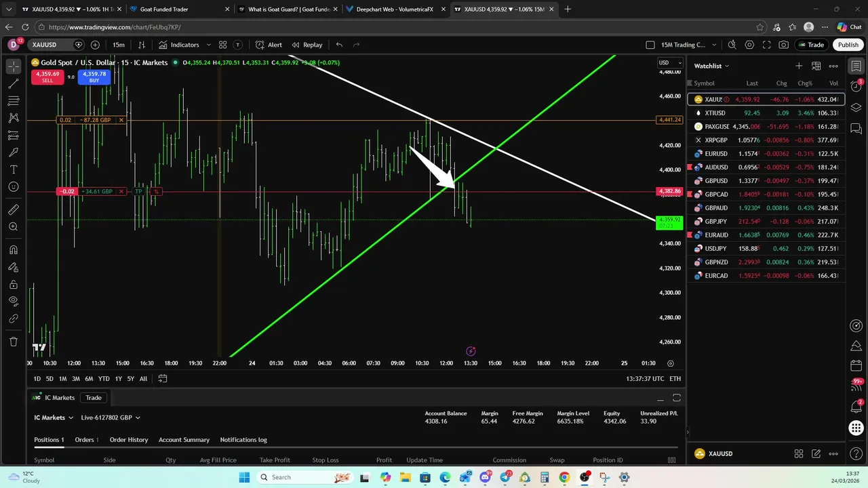Open the Notifications log tab
The image size is (868, 488).
click(x=243, y=440)
